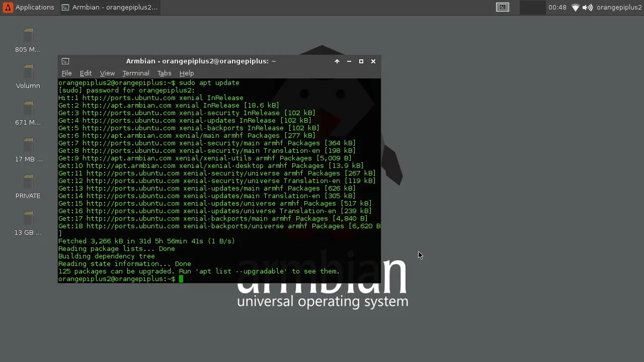Click the terminal window menu icon in titlebar

(65, 61)
